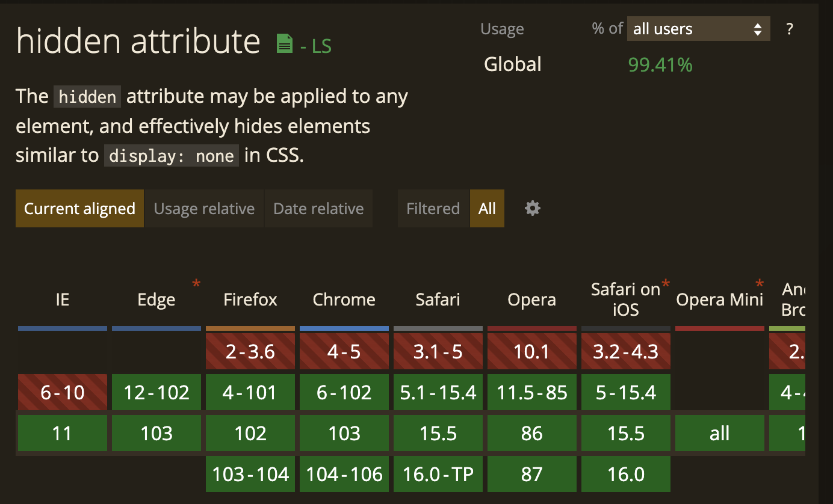
Task: Click the question mark help icon
Action: (x=790, y=29)
